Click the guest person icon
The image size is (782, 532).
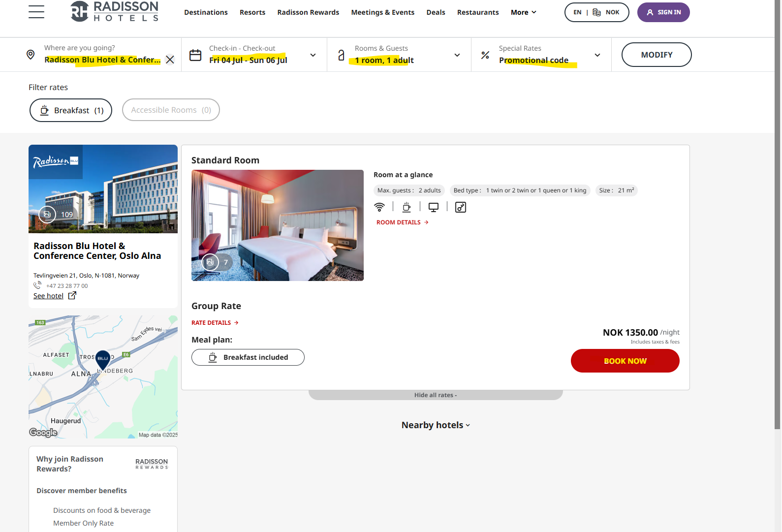(341, 55)
